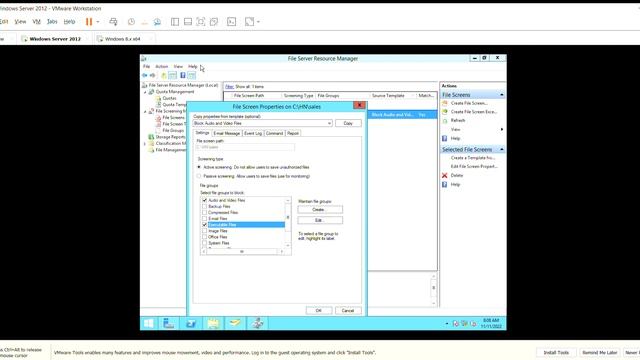Go forward using FSRM toolbar forward arrow
The height and width of the screenshot is (360, 640).
[x=152, y=75]
